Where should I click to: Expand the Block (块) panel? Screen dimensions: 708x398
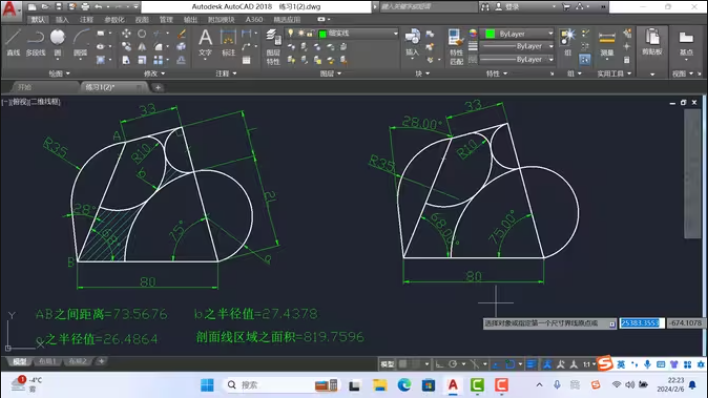[422, 73]
